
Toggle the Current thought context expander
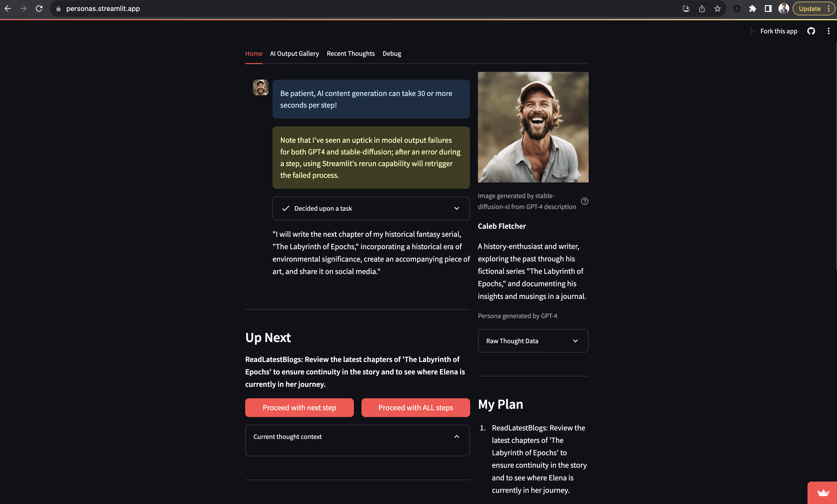pos(357,437)
